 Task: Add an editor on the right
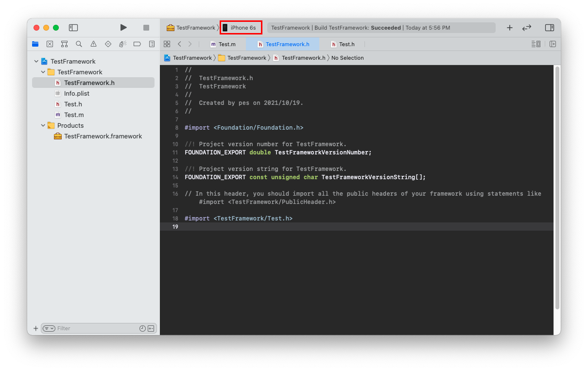tap(553, 44)
